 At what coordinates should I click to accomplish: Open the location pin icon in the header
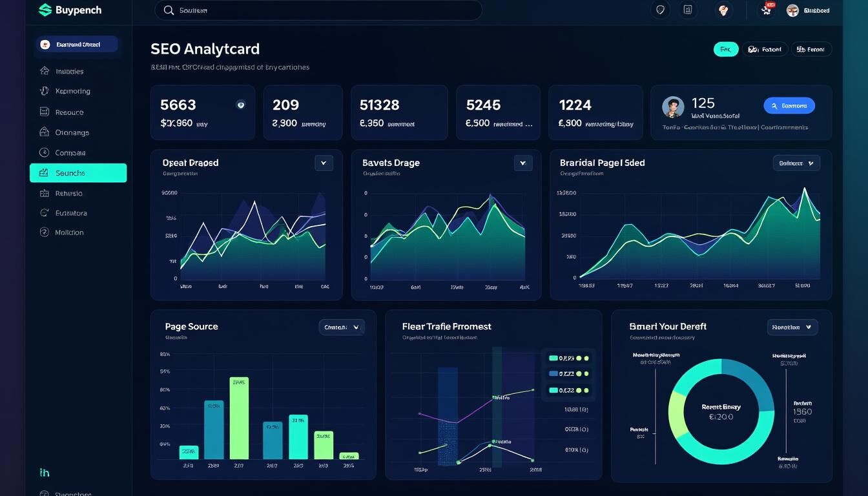pyautogui.click(x=660, y=10)
